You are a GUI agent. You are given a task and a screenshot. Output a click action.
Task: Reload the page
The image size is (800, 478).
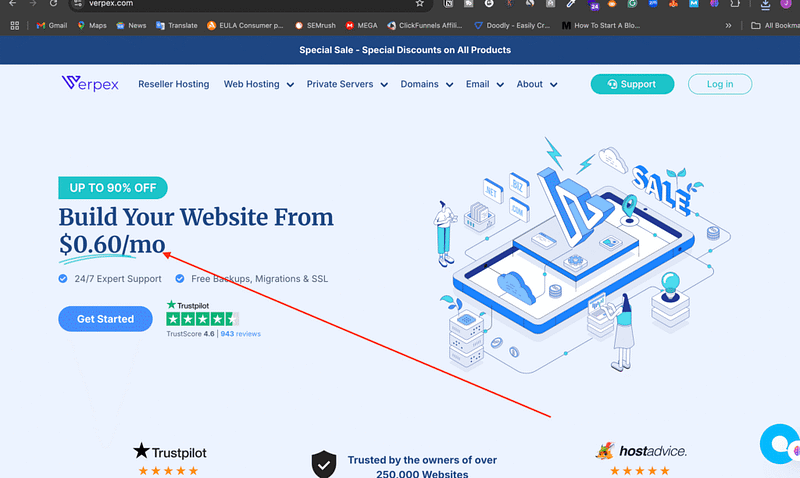[x=53, y=4]
